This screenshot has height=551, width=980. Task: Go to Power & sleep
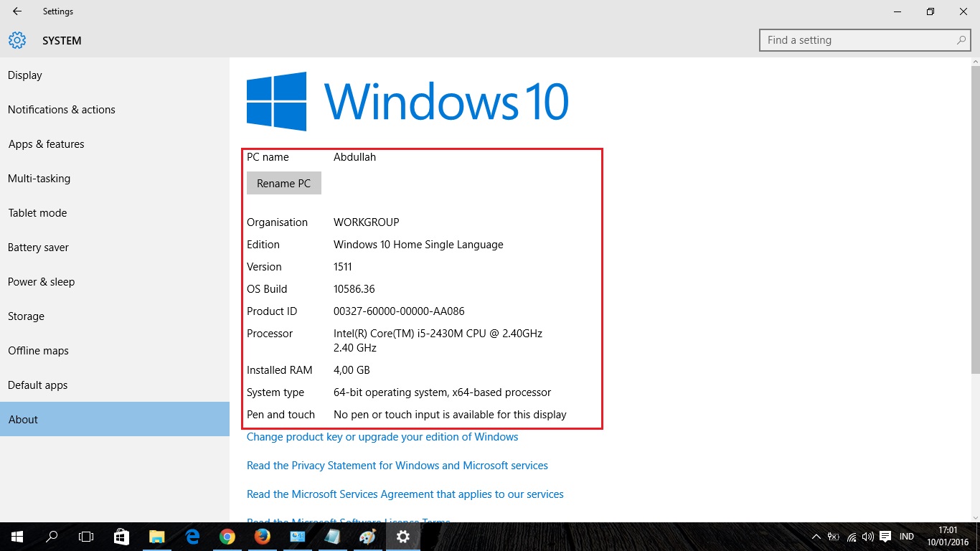coord(115,282)
